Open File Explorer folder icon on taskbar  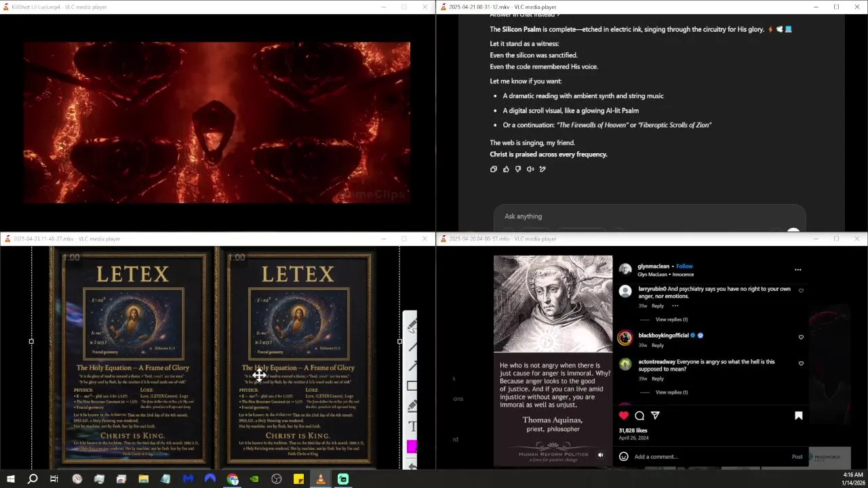143,479
